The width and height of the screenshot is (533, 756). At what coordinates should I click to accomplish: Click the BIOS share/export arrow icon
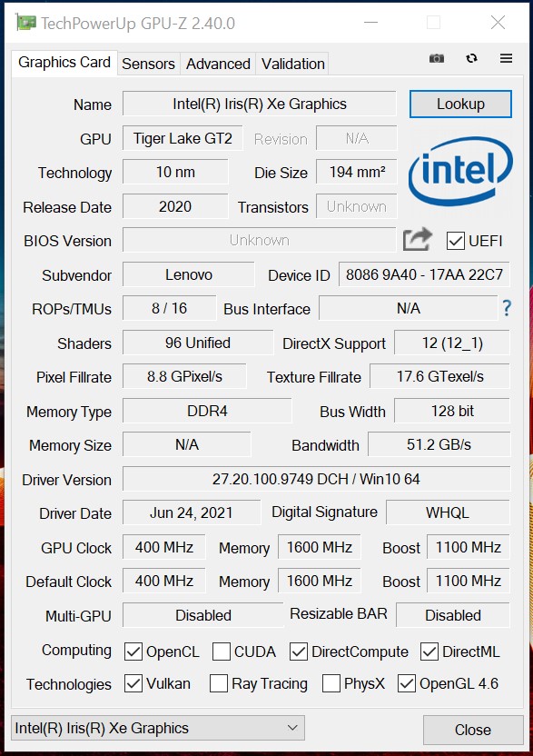pos(418,239)
